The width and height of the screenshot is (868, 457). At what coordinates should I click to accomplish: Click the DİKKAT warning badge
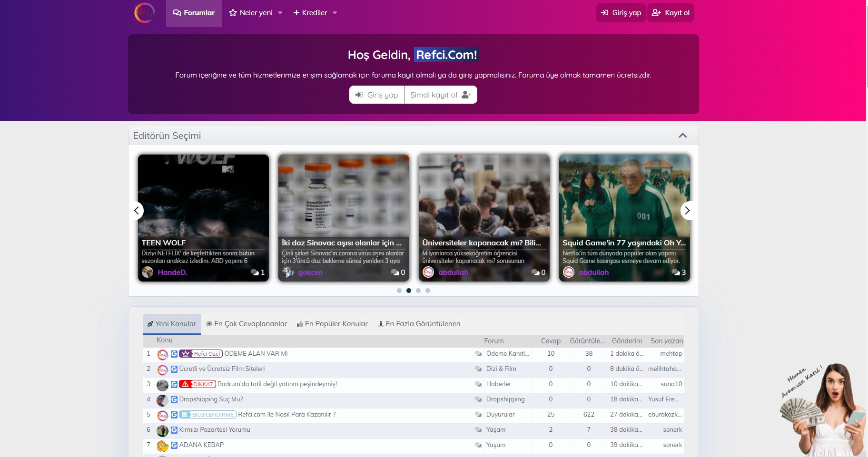(x=197, y=384)
